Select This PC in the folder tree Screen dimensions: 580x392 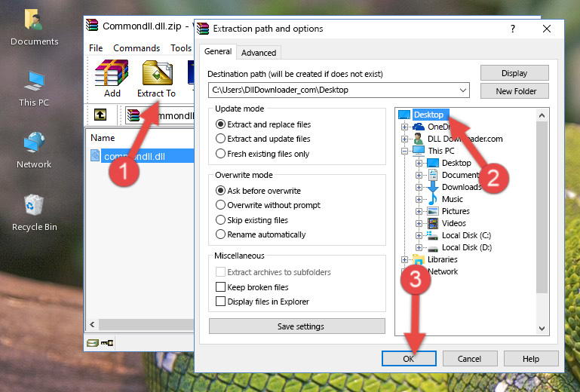[440, 151]
